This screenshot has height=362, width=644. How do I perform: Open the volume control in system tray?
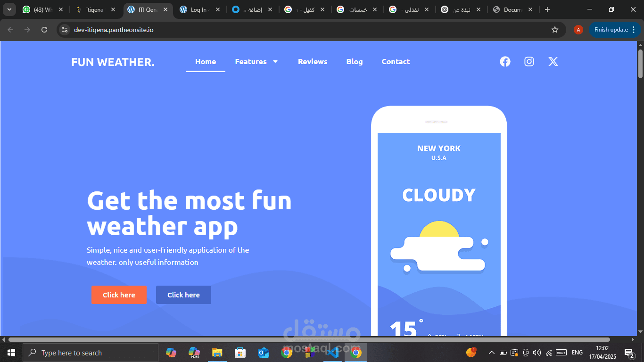537,353
